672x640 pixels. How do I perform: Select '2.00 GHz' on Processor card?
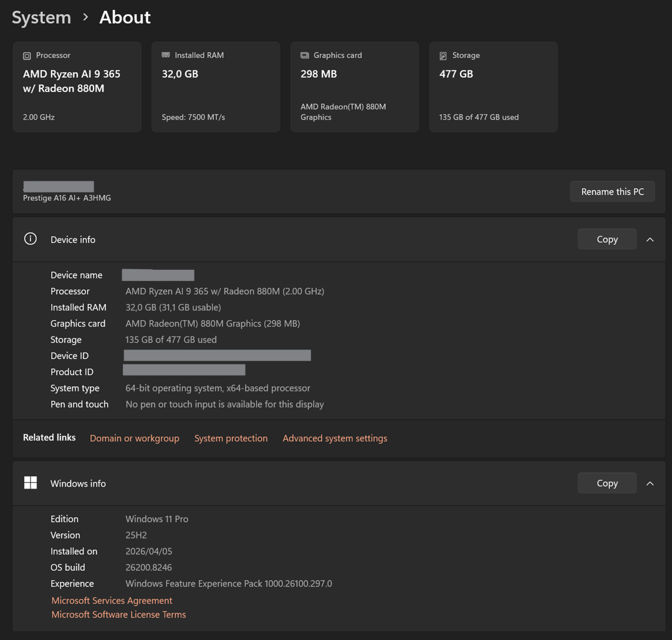39,117
